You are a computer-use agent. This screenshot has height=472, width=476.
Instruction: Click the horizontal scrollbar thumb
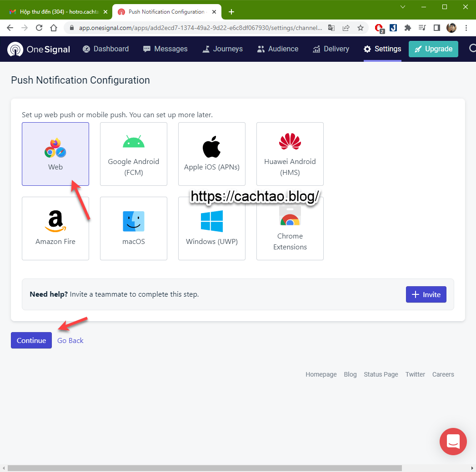[x=205, y=468]
